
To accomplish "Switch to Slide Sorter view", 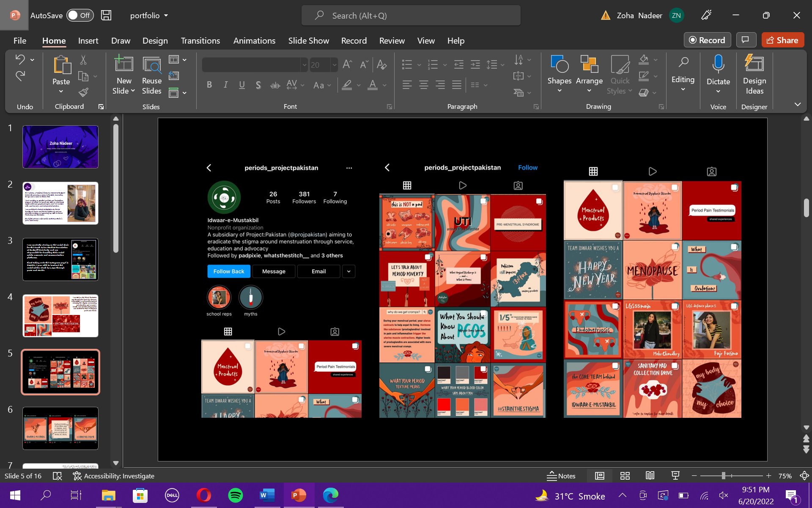I will coord(625,476).
